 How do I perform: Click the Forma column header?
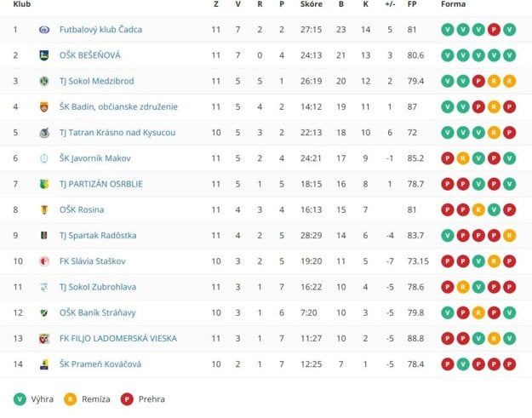point(453,5)
